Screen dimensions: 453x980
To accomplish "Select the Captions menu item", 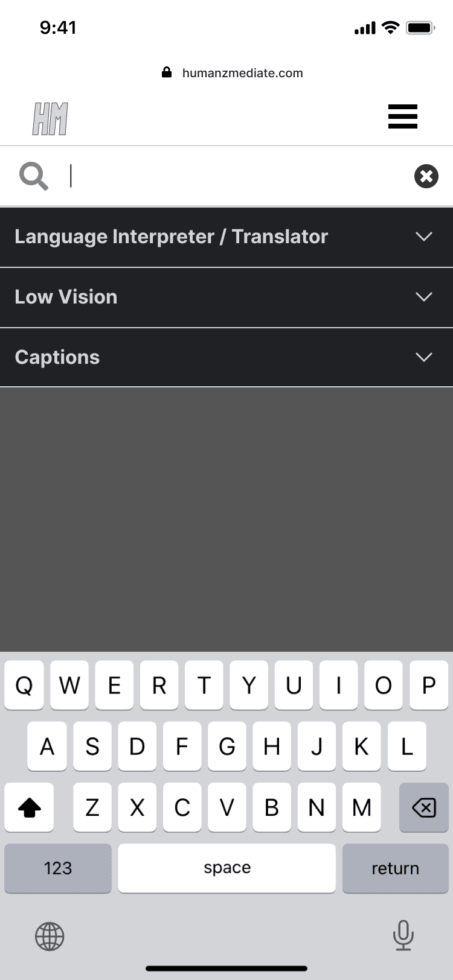I will coord(57,357).
